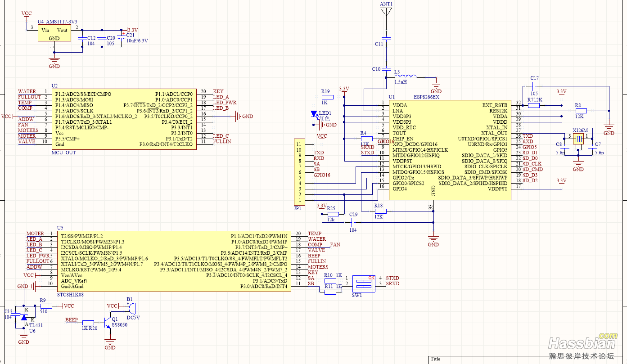Click the ANT1 antenna symbol
The width and height of the screenshot is (627, 364).
386,12
